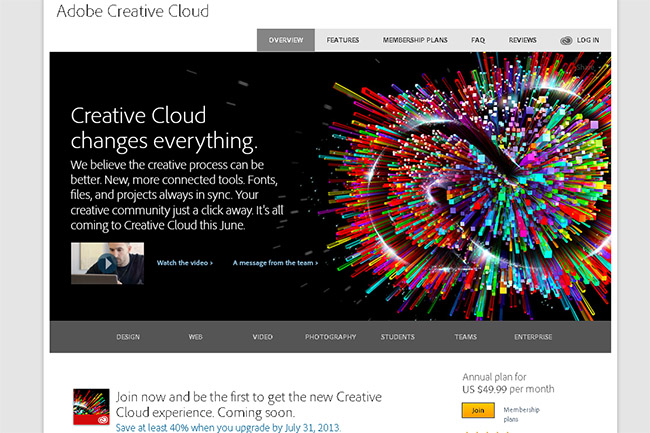Select the Video category
Screen dimensions: 650x433
[263, 337]
